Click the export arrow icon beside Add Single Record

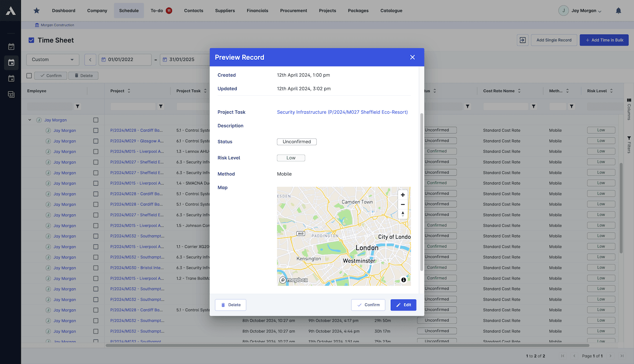(522, 40)
